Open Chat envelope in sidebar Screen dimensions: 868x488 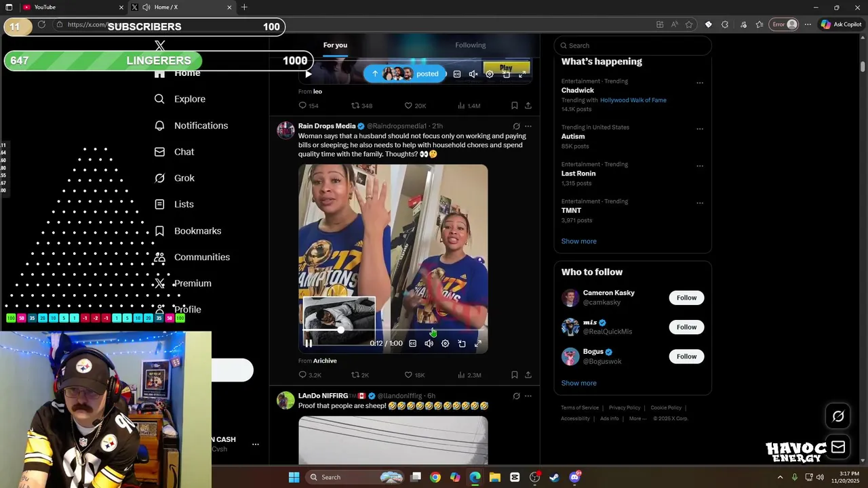pos(174,152)
